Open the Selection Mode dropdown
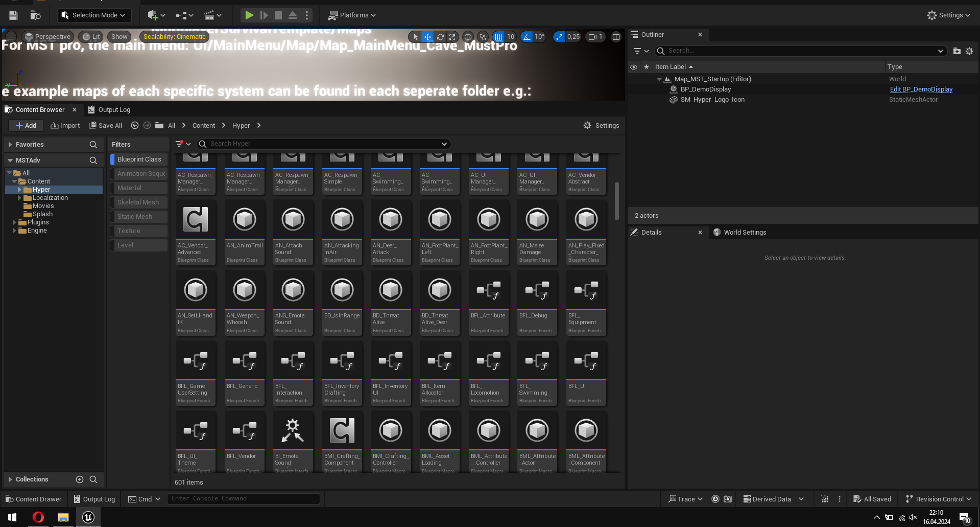 (x=94, y=15)
